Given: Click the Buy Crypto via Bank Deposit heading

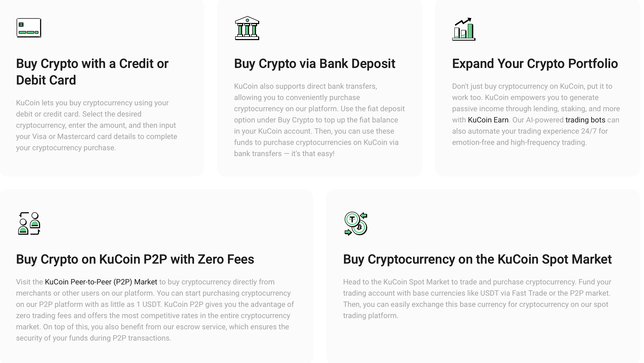Looking at the screenshot, I should pos(315,64).
